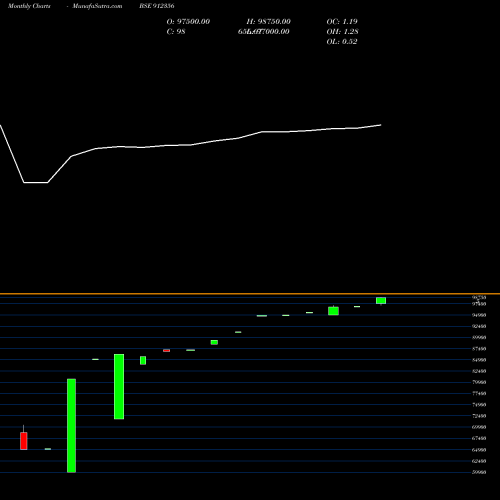The width and height of the screenshot is (500, 500).
Task: Select the latest green candle under orange line
Action: click(x=381, y=301)
